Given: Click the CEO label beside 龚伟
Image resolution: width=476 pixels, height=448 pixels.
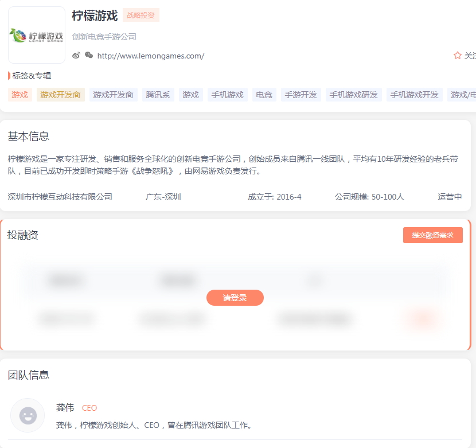Looking at the screenshot, I should (89, 408).
